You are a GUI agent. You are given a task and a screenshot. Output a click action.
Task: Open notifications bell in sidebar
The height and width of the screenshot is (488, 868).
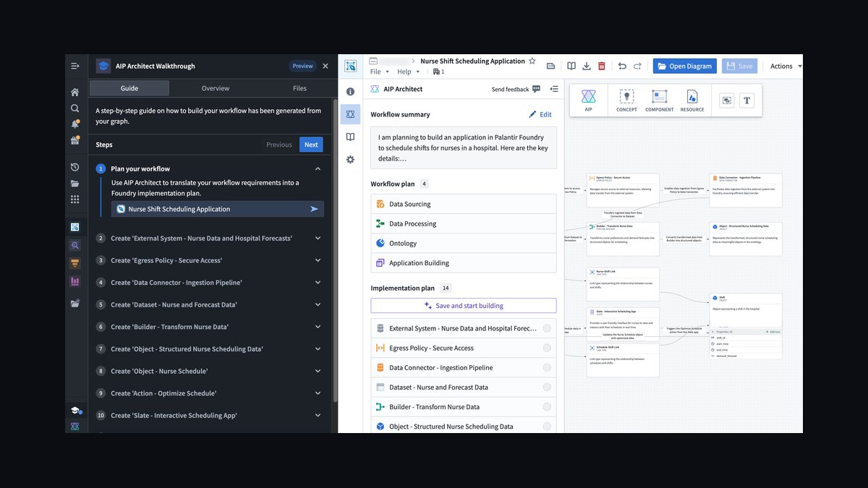pyautogui.click(x=75, y=124)
